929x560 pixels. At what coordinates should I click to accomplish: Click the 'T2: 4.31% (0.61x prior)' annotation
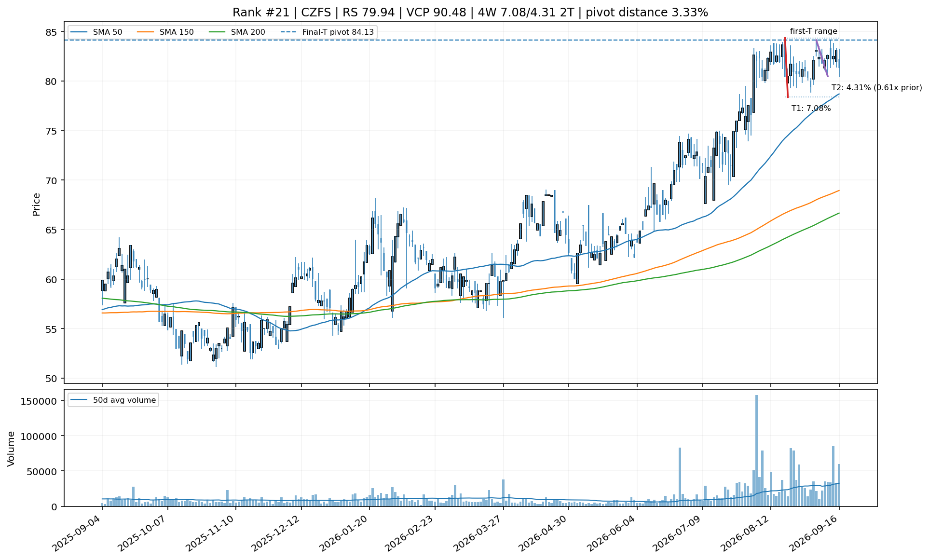[x=876, y=88]
